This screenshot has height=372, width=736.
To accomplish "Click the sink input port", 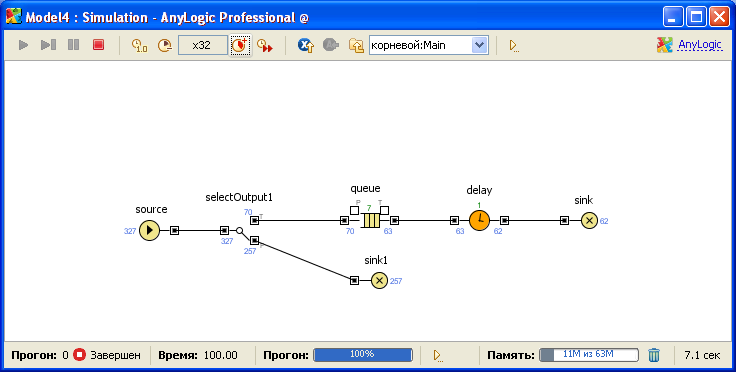I will (565, 220).
